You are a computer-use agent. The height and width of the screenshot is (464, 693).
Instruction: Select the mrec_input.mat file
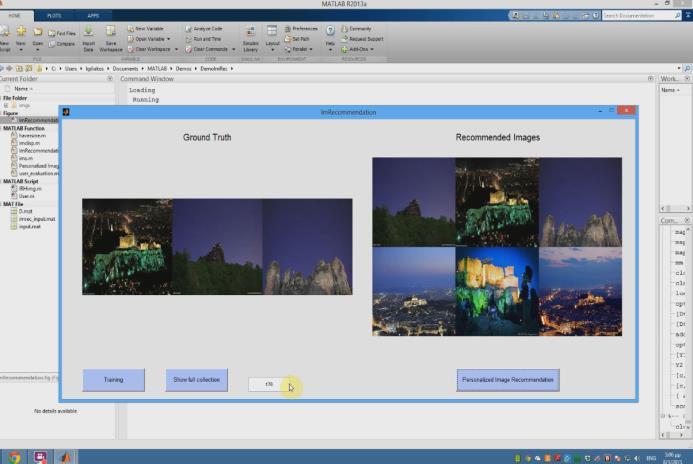[37, 219]
